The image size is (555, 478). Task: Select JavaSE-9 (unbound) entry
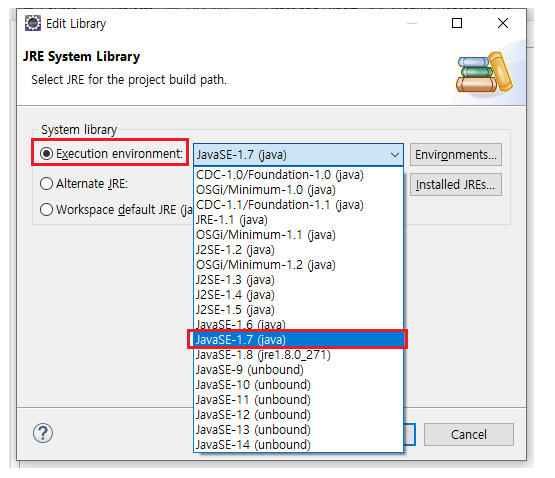[x=298, y=370]
